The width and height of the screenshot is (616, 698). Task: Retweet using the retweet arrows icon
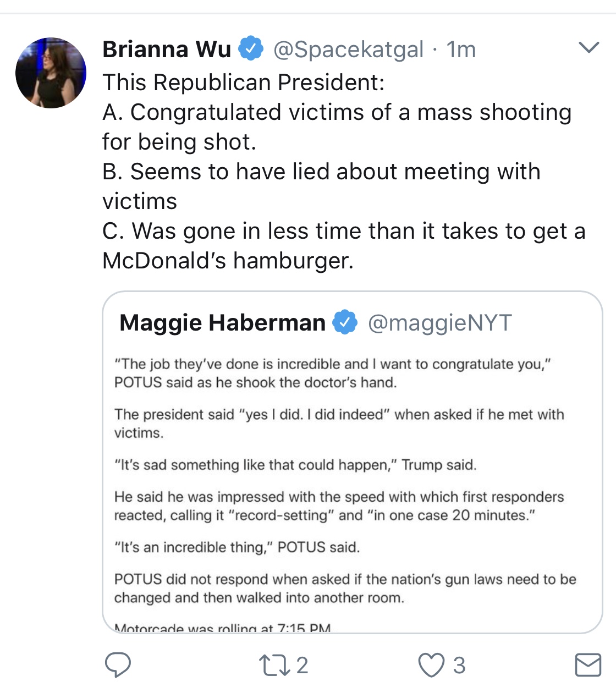(274, 665)
